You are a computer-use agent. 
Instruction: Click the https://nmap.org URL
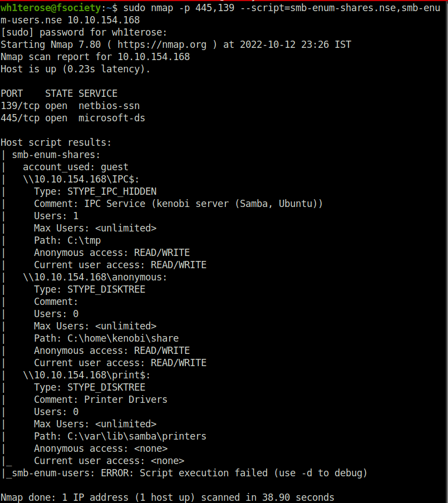point(162,45)
